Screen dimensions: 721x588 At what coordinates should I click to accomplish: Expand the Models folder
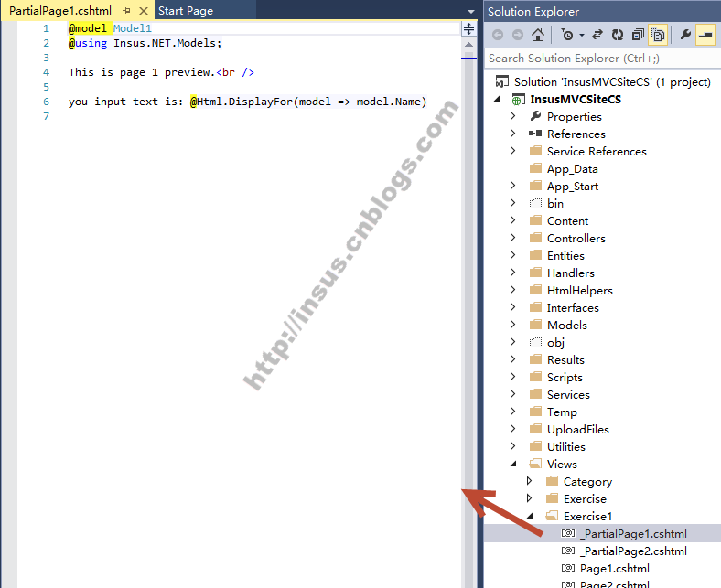513,325
